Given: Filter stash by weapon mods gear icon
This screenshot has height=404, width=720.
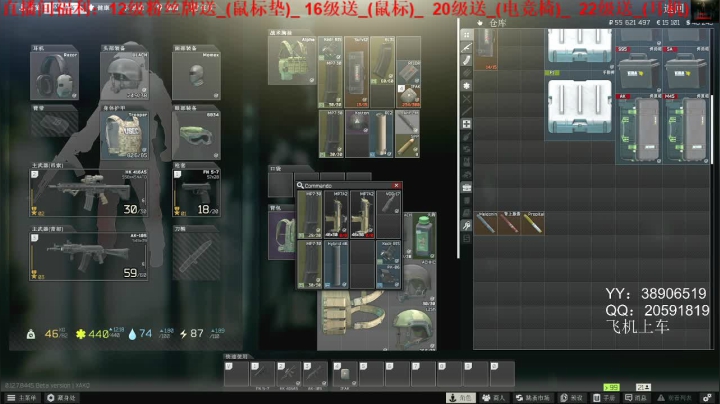Looking at the screenshot, I should [x=467, y=86].
